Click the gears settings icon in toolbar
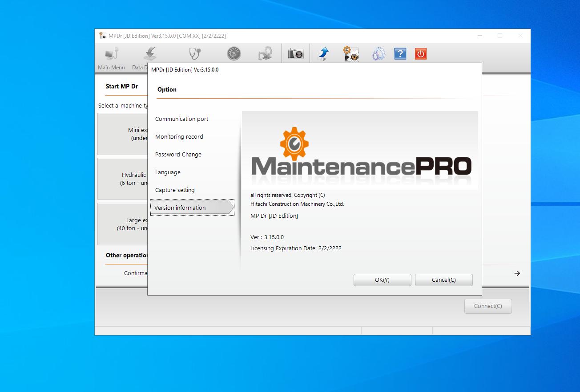Image resolution: width=580 pixels, height=392 pixels. (378, 53)
